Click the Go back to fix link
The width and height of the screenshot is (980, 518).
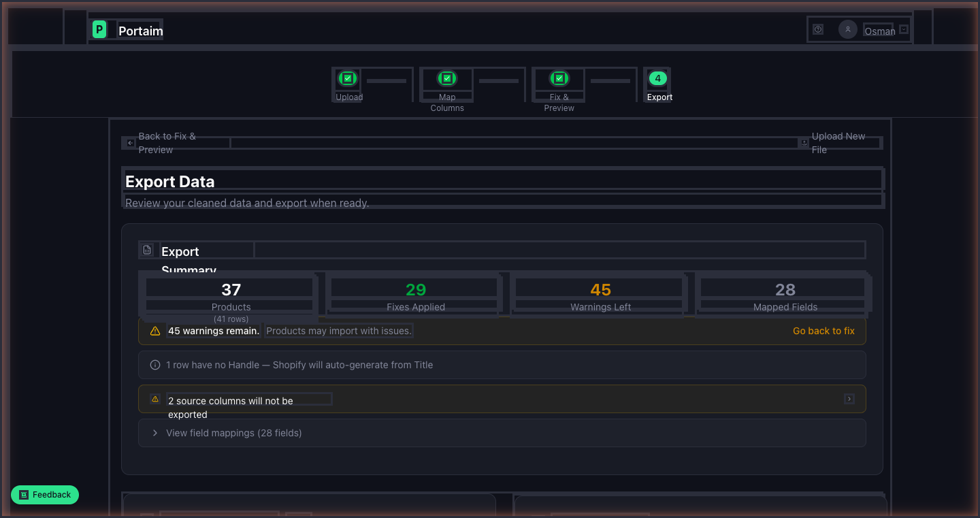pyautogui.click(x=823, y=331)
